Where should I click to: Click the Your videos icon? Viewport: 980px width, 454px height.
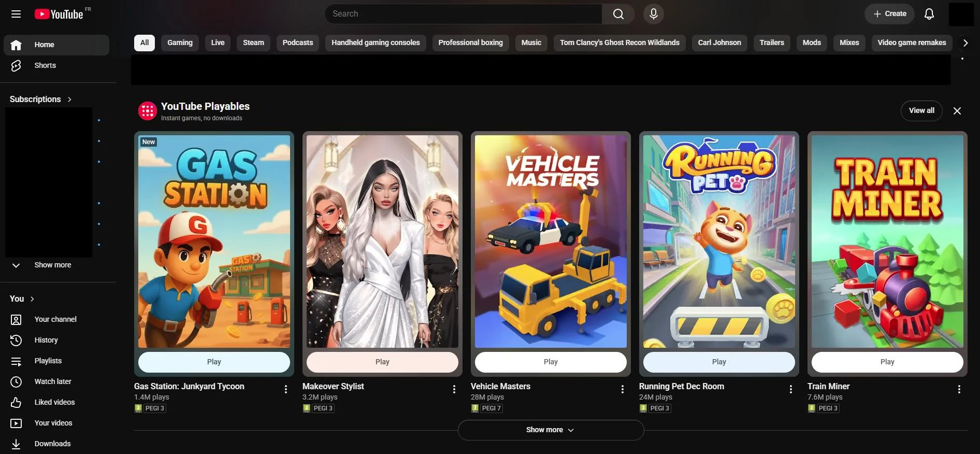pyautogui.click(x=16, y=423)
